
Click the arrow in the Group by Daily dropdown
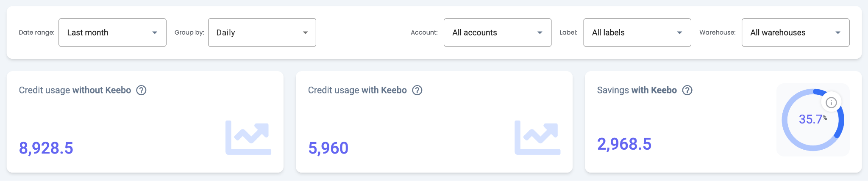point(305,33)
